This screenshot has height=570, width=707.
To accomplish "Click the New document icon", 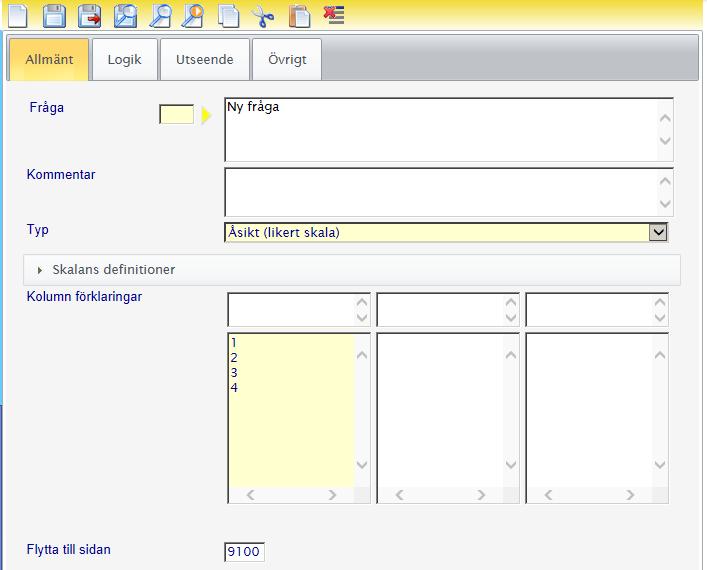I will point(18,15).
